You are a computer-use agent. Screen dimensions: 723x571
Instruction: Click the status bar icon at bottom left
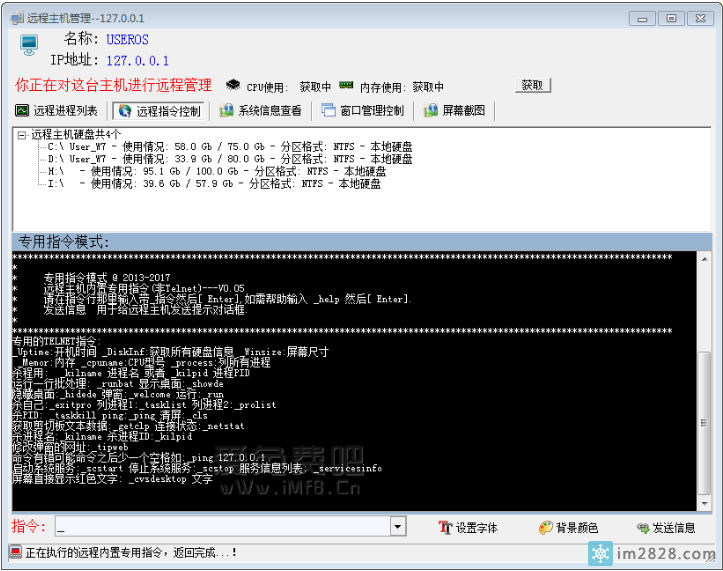point(15,551)
